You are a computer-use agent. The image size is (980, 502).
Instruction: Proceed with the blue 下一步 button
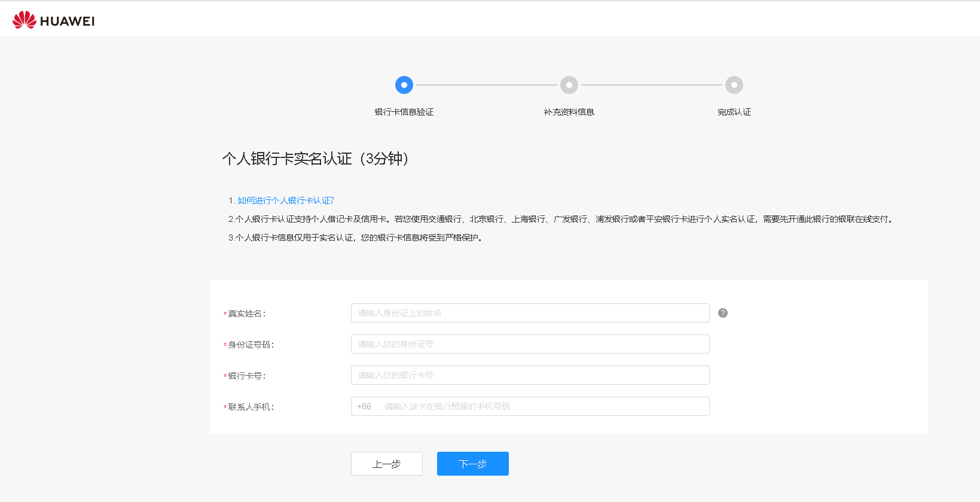pyautogui.click(x=473, y=464)
